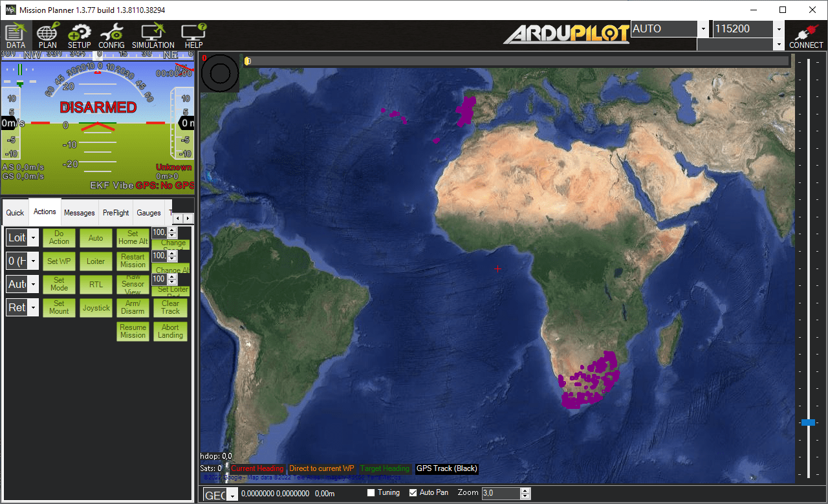Click the Target Heading legend label
828x504 pixels.
385,468
